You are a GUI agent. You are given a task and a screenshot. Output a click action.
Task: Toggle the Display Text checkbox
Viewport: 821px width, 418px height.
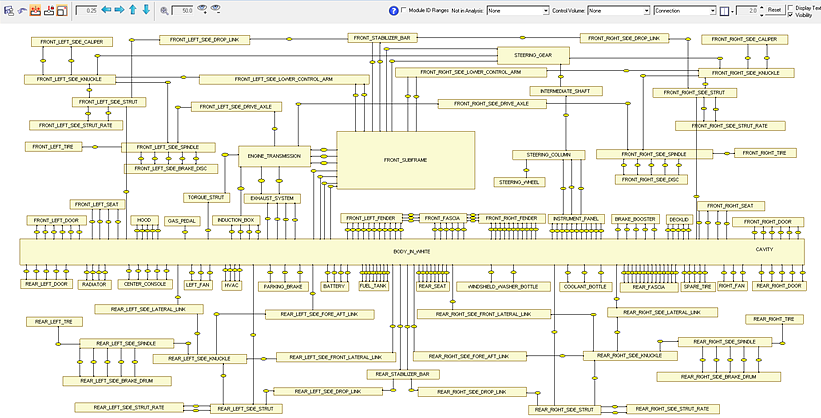tap(791, 6)
